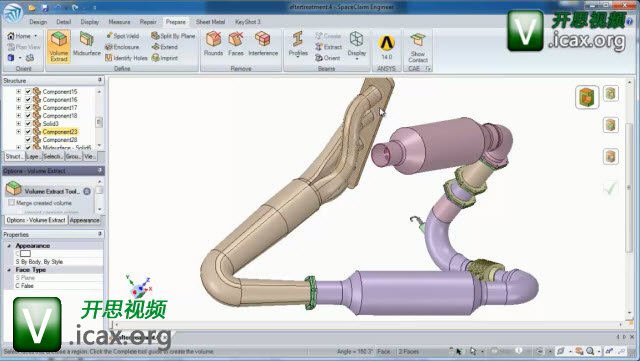Select Component23 in the structure tree

coord(60,131)
